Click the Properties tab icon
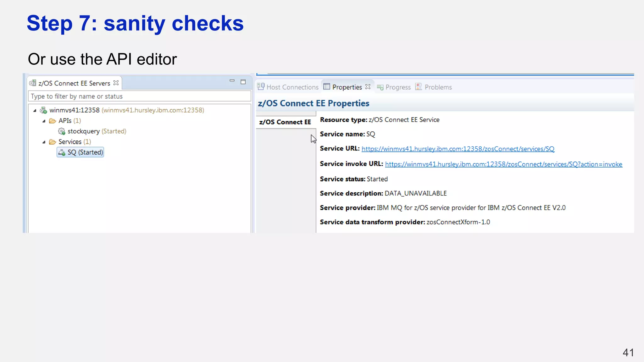The width and height of the screenshot is (644, 362). [327, 87]
